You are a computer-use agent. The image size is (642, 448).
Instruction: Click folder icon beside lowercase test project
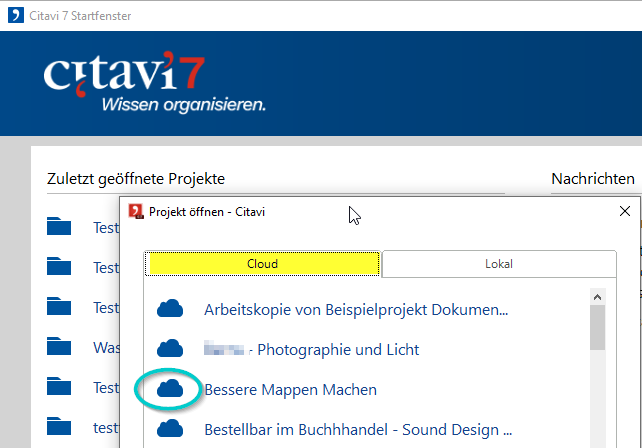[59, 426]
